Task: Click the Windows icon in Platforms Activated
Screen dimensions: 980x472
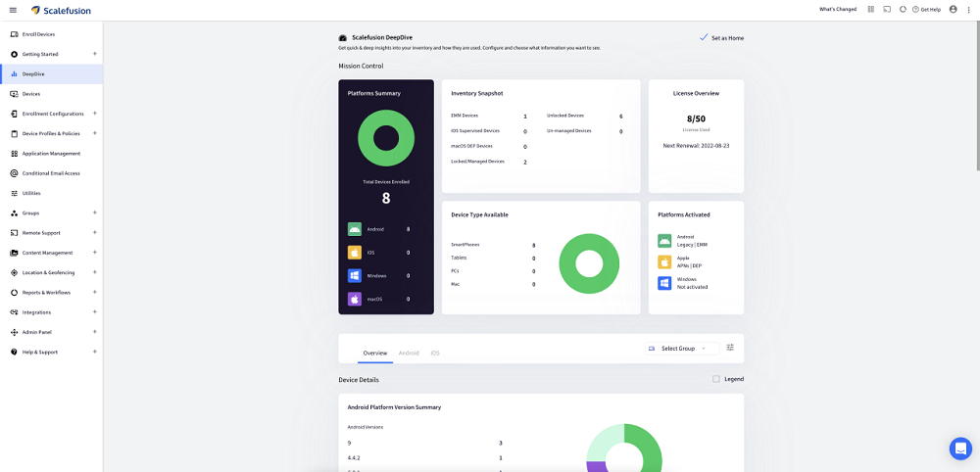Action: click(x=664, y=283)
